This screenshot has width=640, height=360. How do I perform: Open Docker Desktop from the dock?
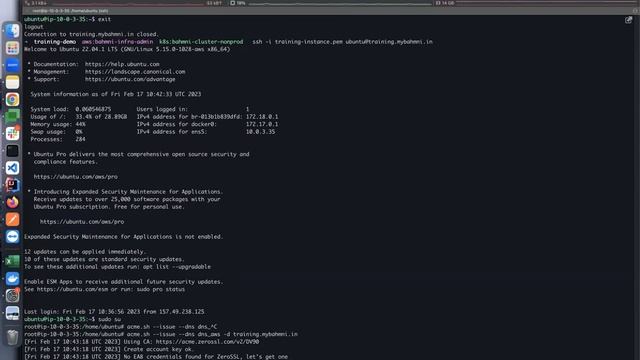[12, 278]
